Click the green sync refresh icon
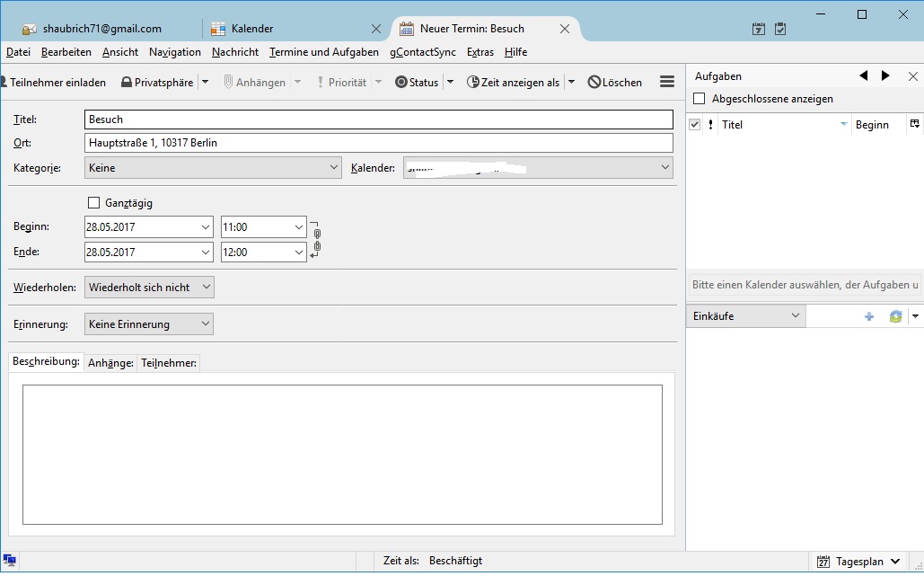Viewport: 924px width, 576px height. pos(895,316)
